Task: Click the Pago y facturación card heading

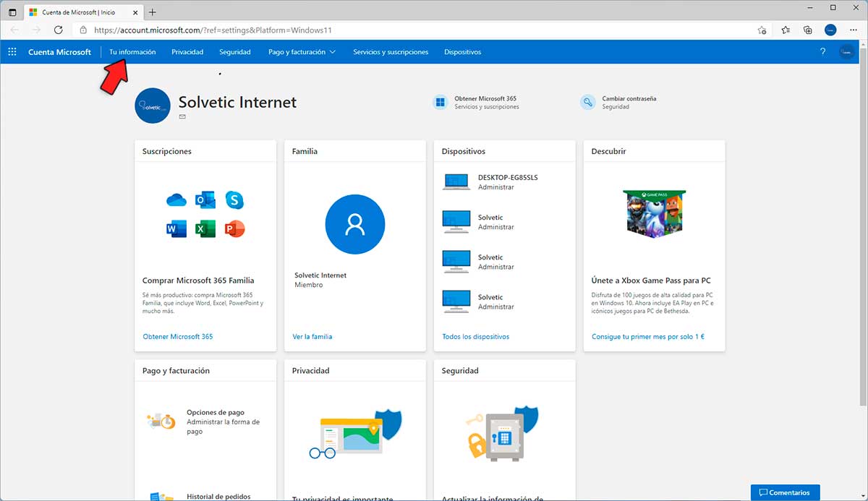Action: point(176,371)
